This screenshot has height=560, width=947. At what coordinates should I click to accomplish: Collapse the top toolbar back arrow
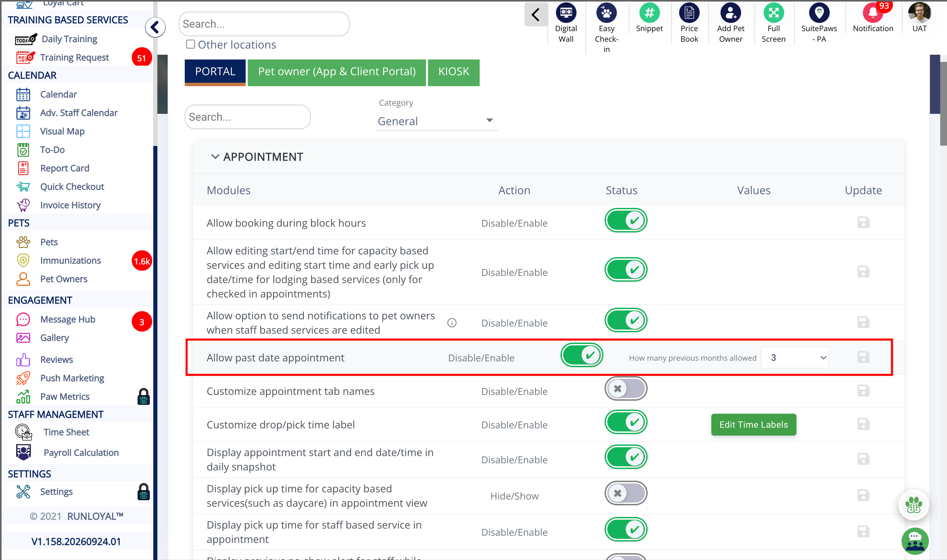pos(535,15)
